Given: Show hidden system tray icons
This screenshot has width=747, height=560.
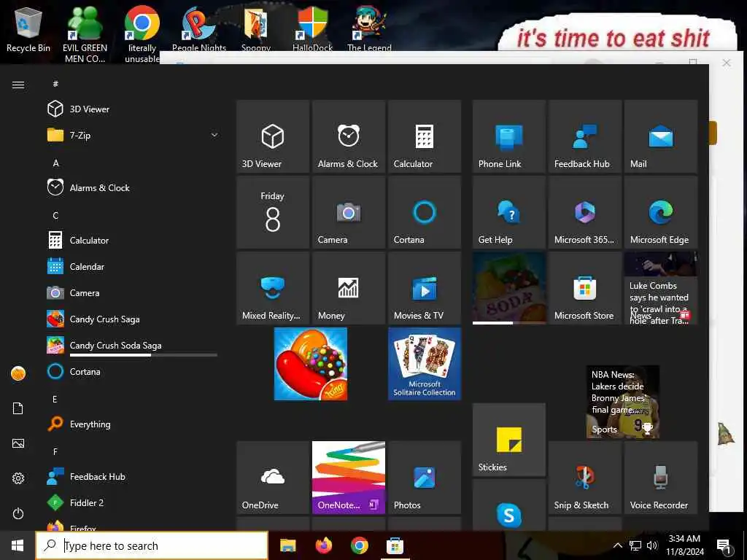Looking at the screenshot, I should (617, 545).
